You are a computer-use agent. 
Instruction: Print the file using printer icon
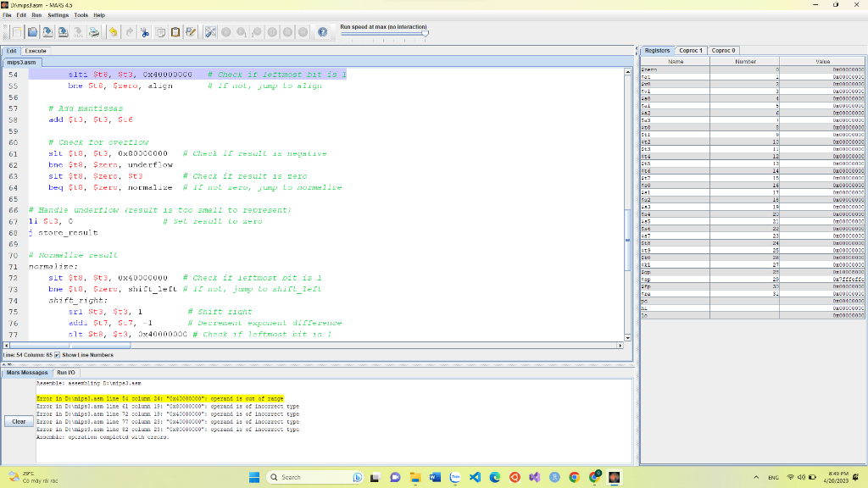pyautogui.click(x=94, y=32)
